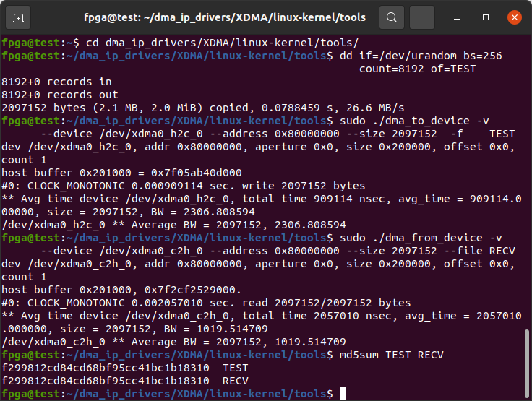Click the '2097152 bytes (2.1 MB' copied line
The image size is (532, 401).
(203, 108)
